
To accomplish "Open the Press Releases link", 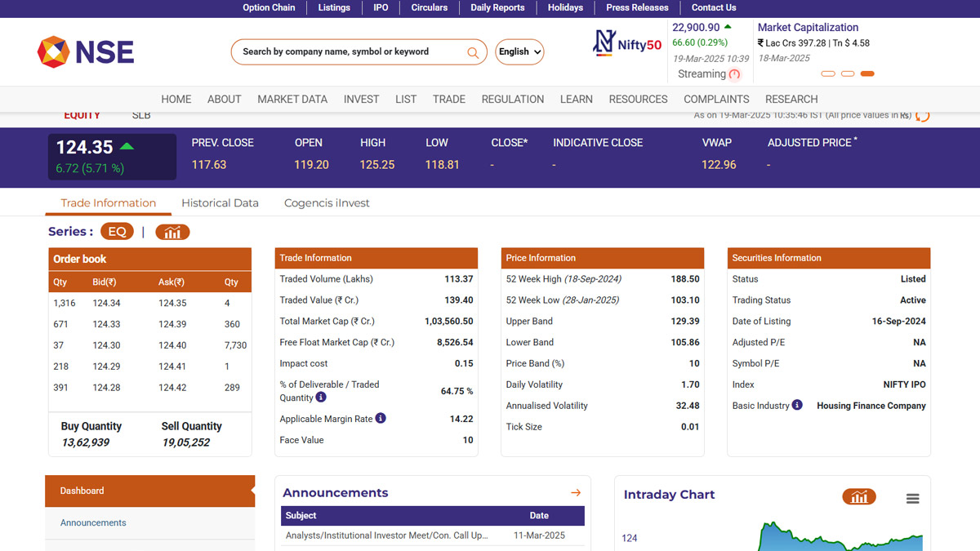I will 637,7.
